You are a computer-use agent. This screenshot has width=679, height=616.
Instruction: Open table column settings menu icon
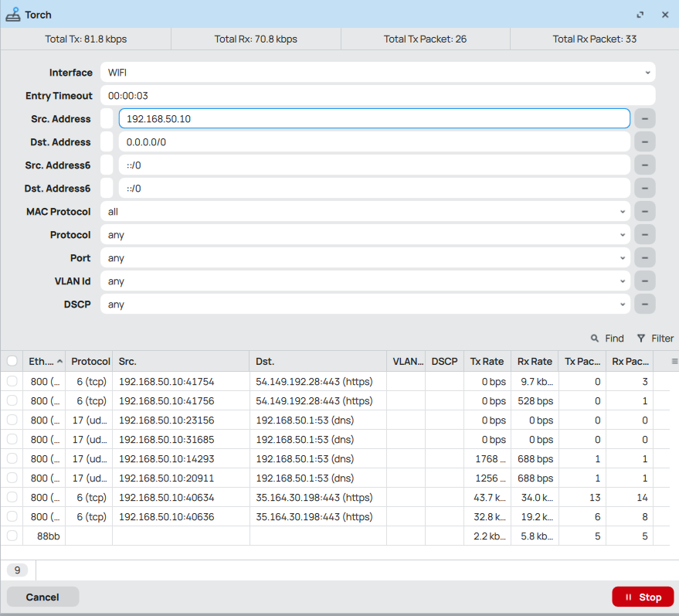(x=674, y=361)
